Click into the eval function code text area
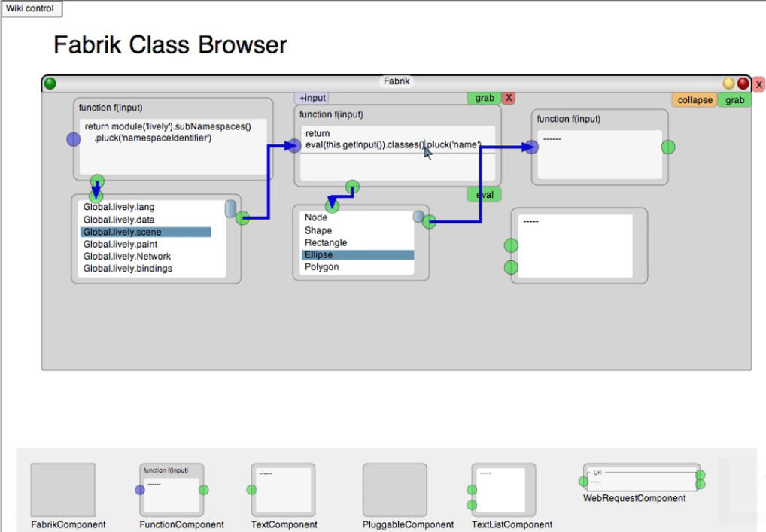This screenshot has height=532, width=766. [397, 162]
